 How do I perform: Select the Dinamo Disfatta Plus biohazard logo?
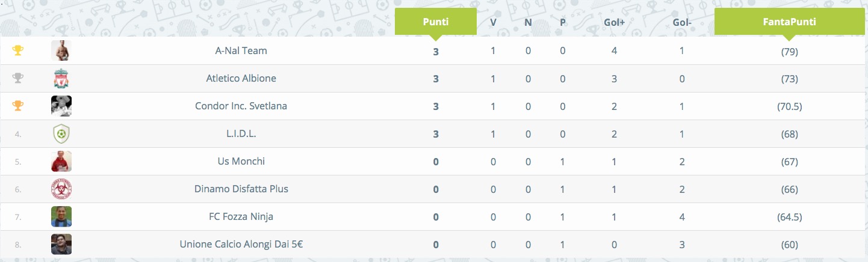(61, 189)
